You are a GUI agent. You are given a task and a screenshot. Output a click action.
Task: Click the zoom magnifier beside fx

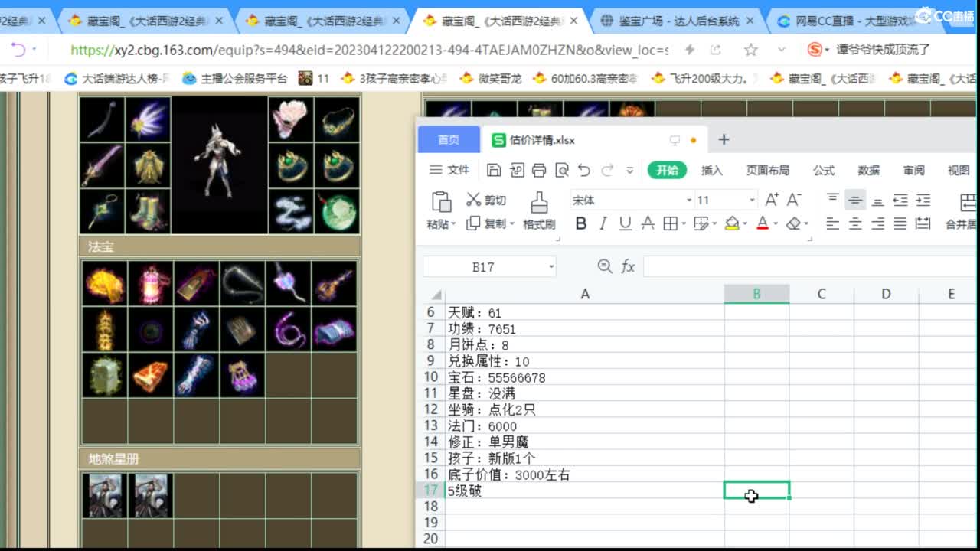(x=605, y=266)
